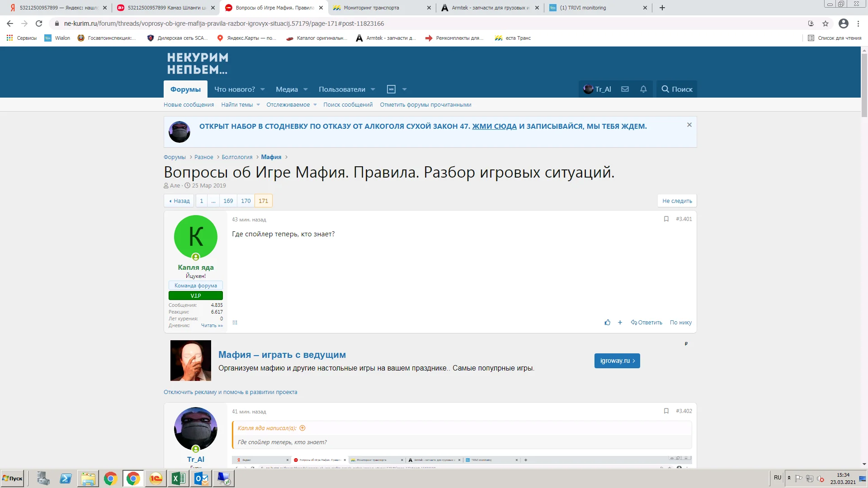
Task: Bookmark post #3.401 with the bookmark icon
Action: [x=665, y=219]
